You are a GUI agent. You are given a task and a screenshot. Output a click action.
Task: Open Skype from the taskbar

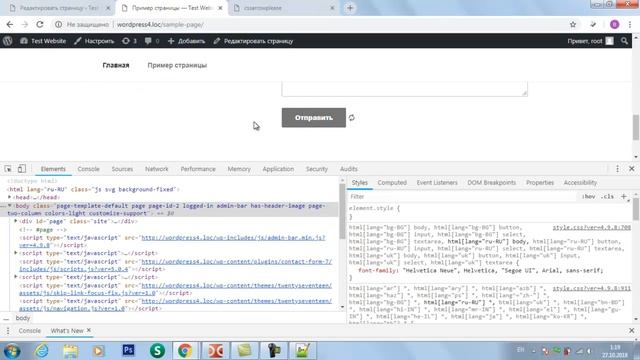(x=157, y=351)
